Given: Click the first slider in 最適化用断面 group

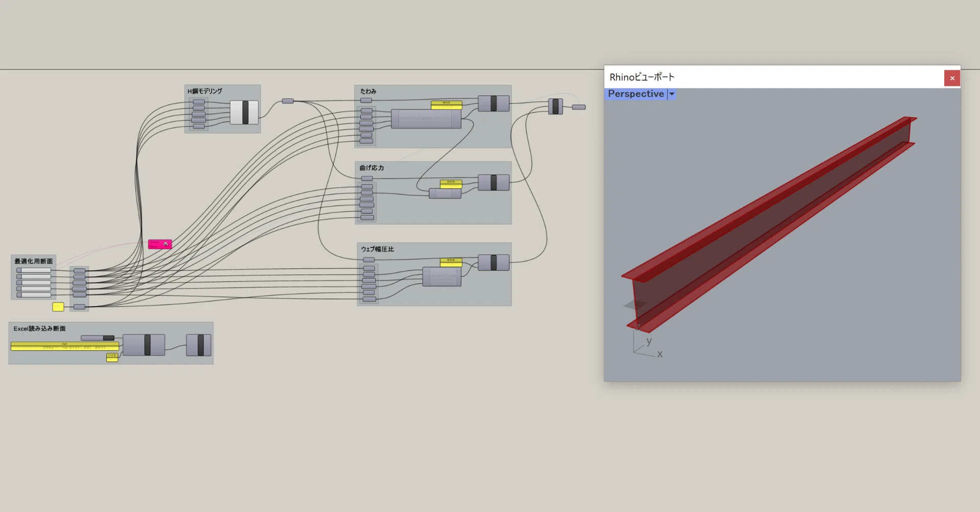Looking at the screenshot, I should coord(34,270).
